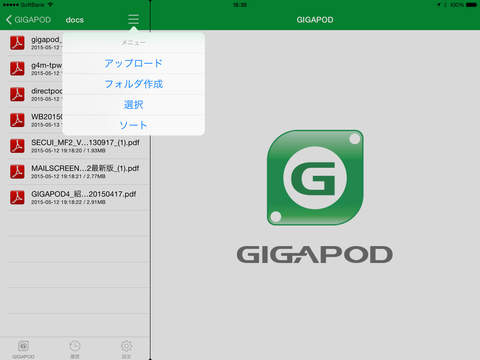Click the docs folder title
The image size is (480, 360).
75,20
